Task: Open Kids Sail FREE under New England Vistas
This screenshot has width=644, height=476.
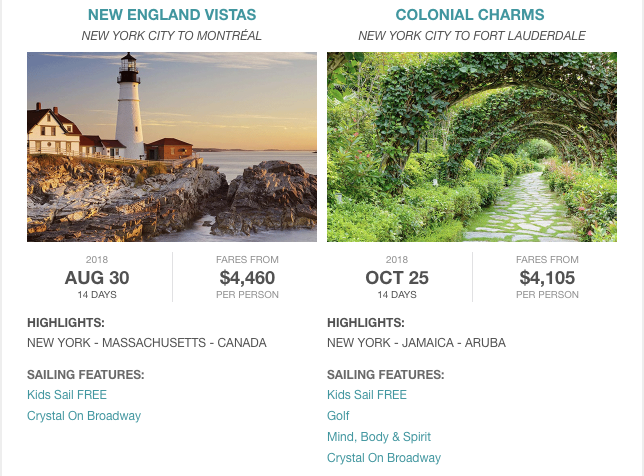Action: click(67, 395)
